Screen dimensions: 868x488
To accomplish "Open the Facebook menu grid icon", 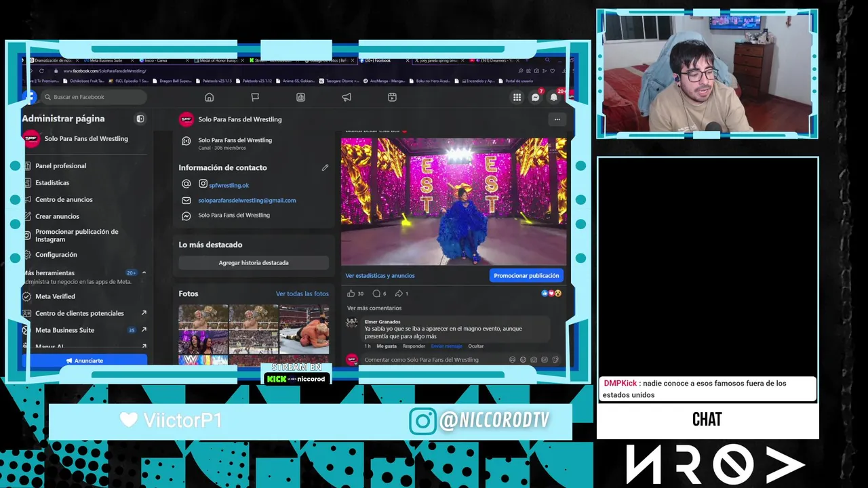I will [x=517, y=97].
